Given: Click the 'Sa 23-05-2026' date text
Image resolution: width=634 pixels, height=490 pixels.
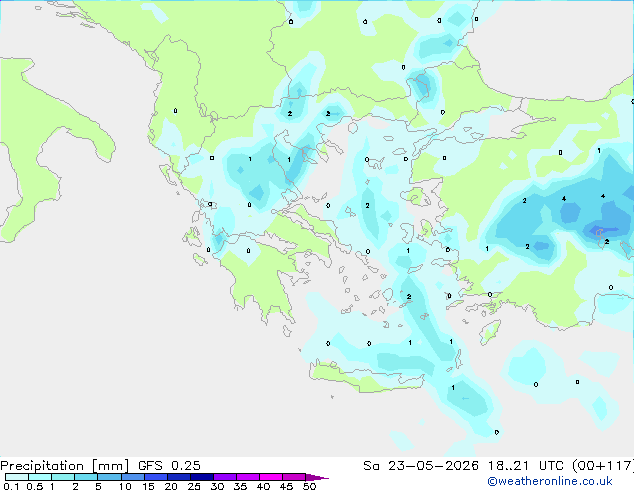Looking at the screenshot, I should click(421, 466).
